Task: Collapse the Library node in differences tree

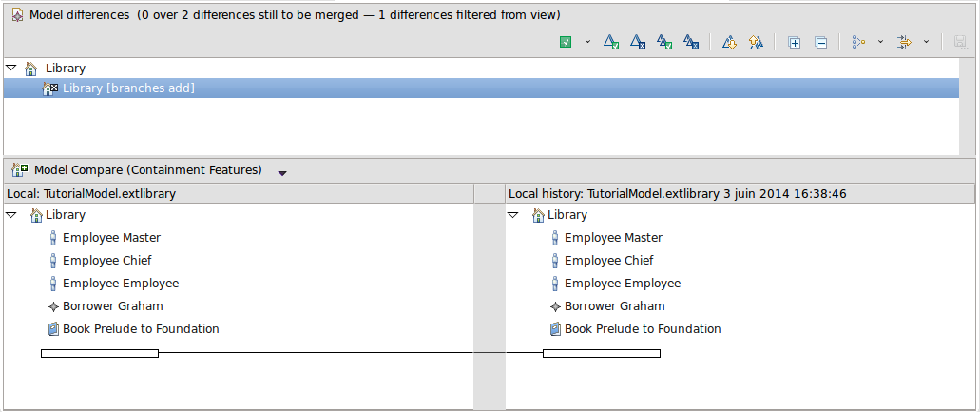Action: click(10, 69)
